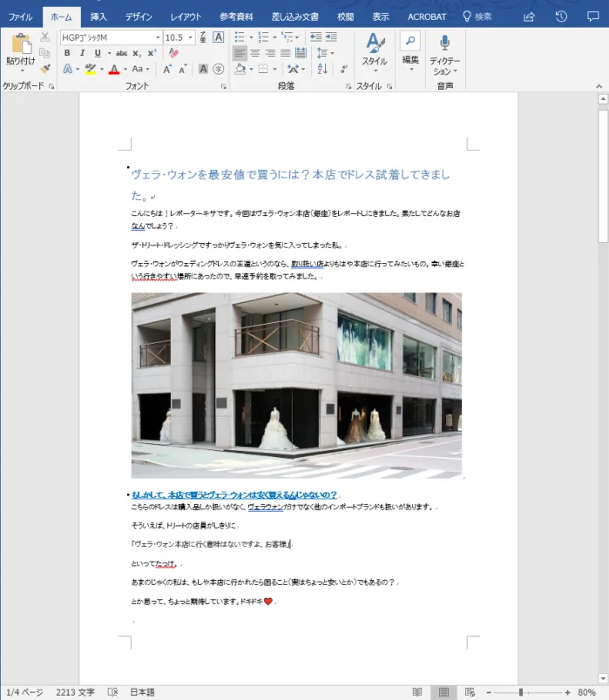Decrease indent of the paragraph
609x700 pixels.
coord(315,37)
